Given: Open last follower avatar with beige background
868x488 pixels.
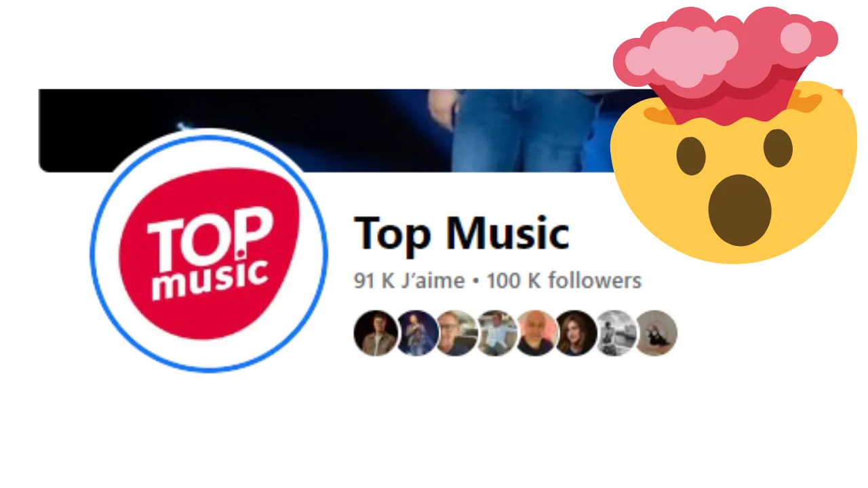Looking at the screenshot, I should (655, 333).
